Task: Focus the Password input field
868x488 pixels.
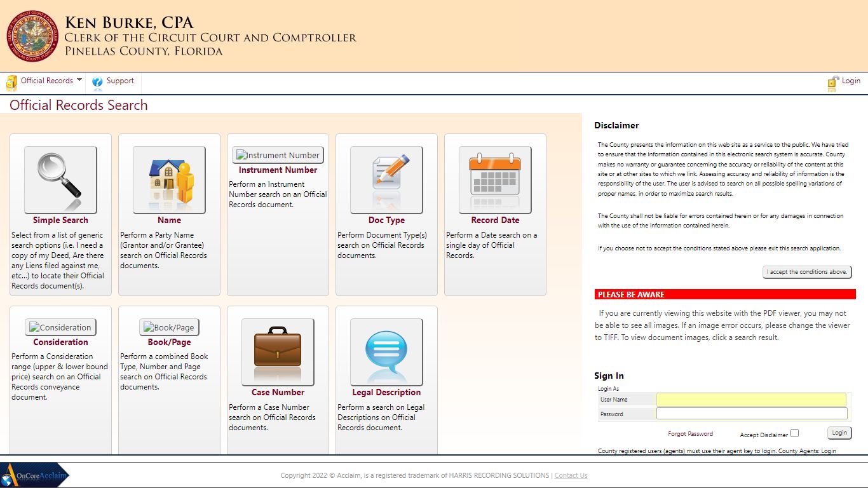Action: point(752,414)
